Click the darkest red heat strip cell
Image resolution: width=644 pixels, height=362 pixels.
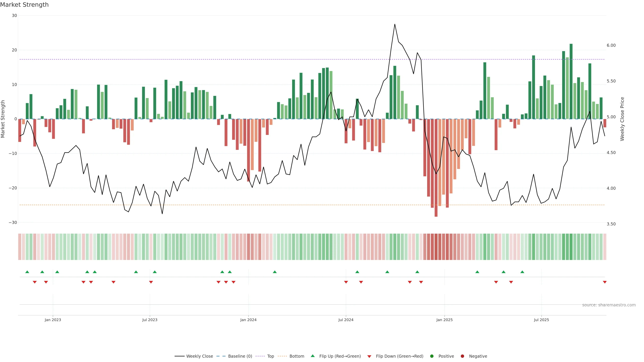pyautogui.click(x=436, y=247)
